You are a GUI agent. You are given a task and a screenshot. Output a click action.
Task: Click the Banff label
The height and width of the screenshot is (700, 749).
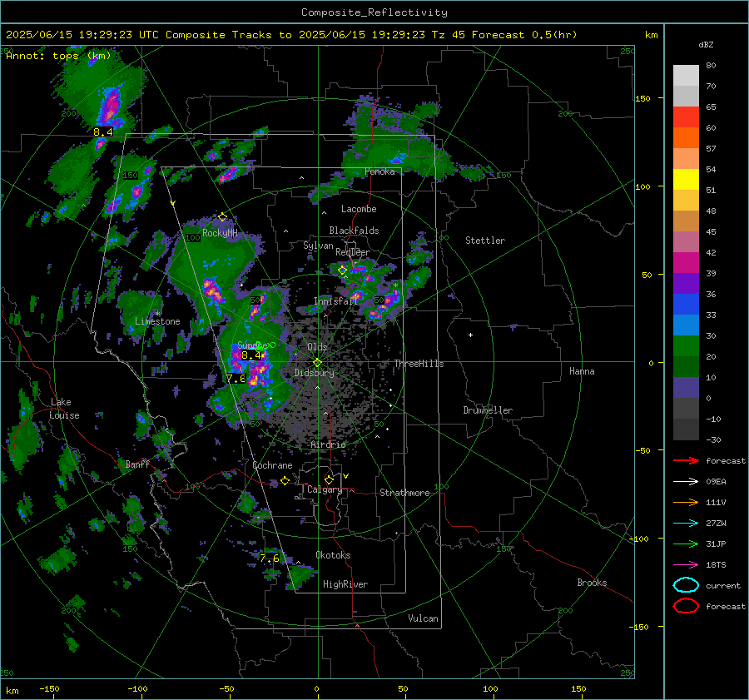coord(137,464)
